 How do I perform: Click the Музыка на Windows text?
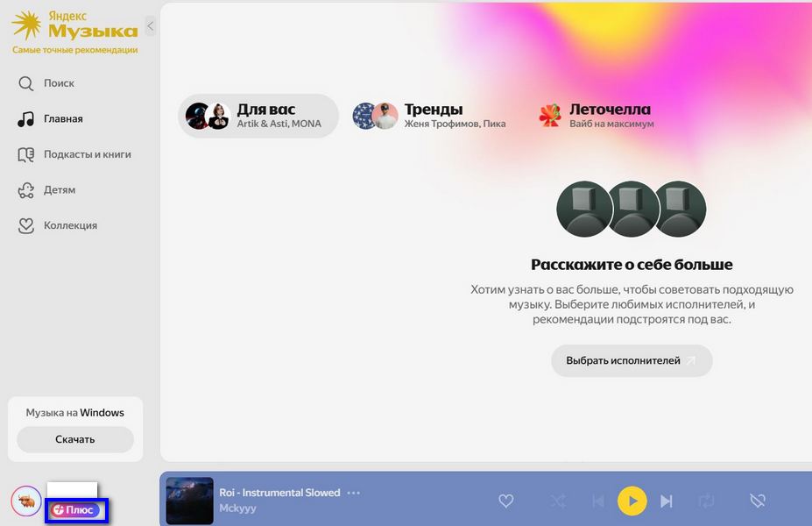[x=75, y=413]
